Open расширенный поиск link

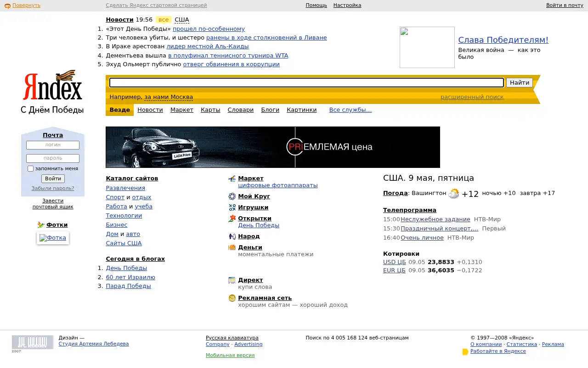click(472, 97)
